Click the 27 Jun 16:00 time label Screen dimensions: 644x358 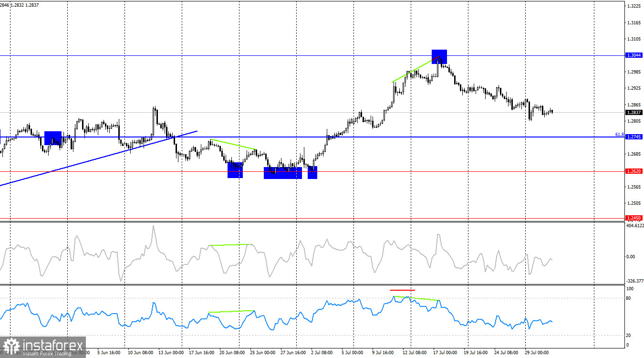[293, 353]
